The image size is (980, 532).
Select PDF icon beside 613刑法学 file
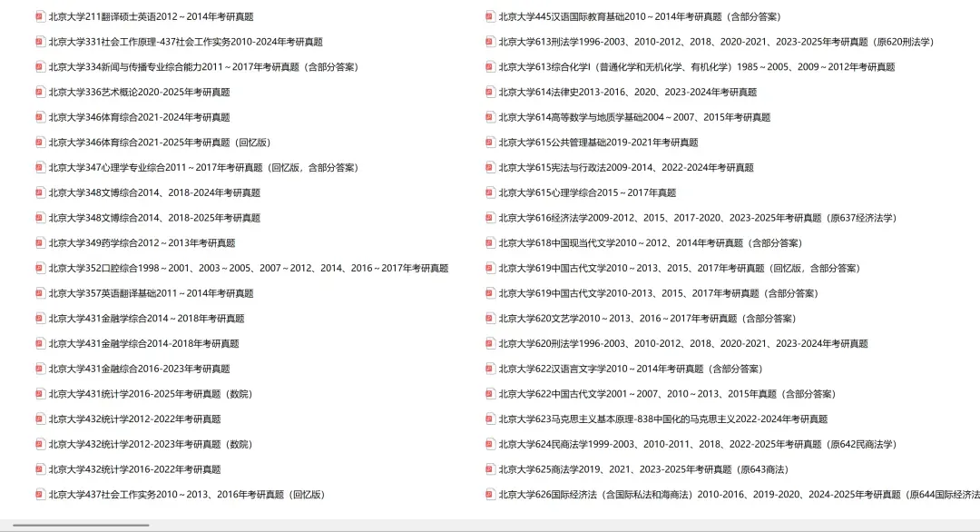pyautogui.click(x=490, y=42)
